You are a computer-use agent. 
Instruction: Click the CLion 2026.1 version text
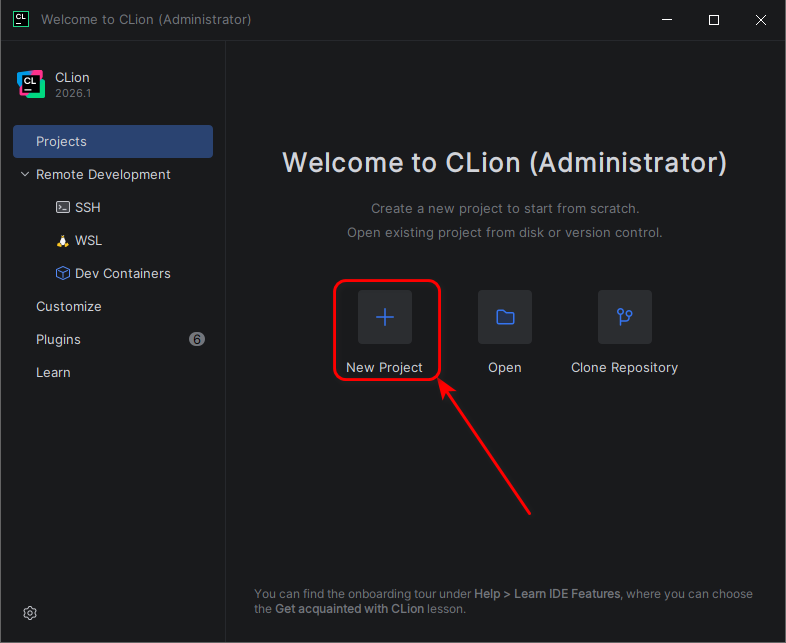[73, 93]
